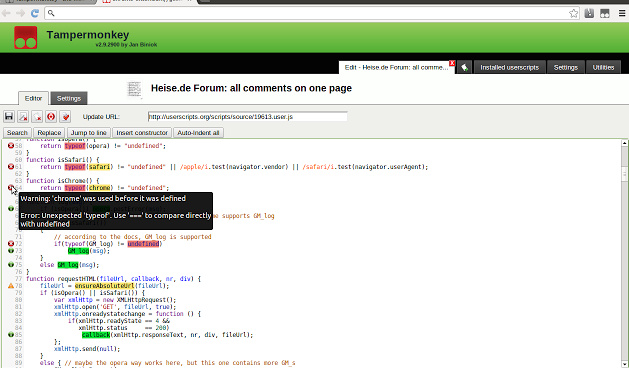
Task: Click the browser back arrow
Action: [7, 13]
